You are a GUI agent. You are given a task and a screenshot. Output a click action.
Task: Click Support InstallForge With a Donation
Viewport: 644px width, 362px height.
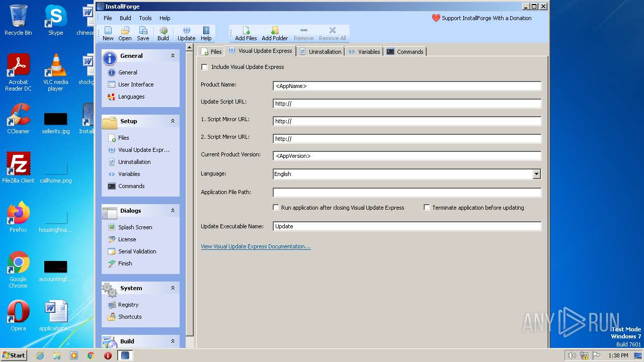click(487, 18)
